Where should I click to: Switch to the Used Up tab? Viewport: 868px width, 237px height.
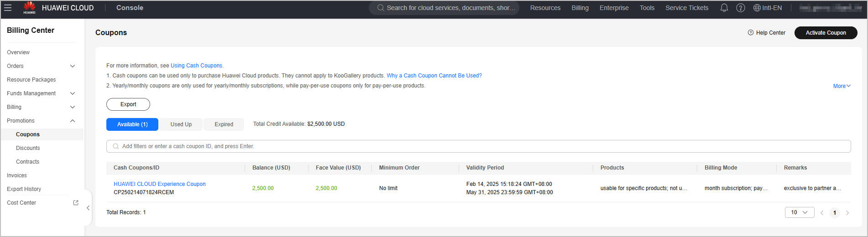point(181,124)
